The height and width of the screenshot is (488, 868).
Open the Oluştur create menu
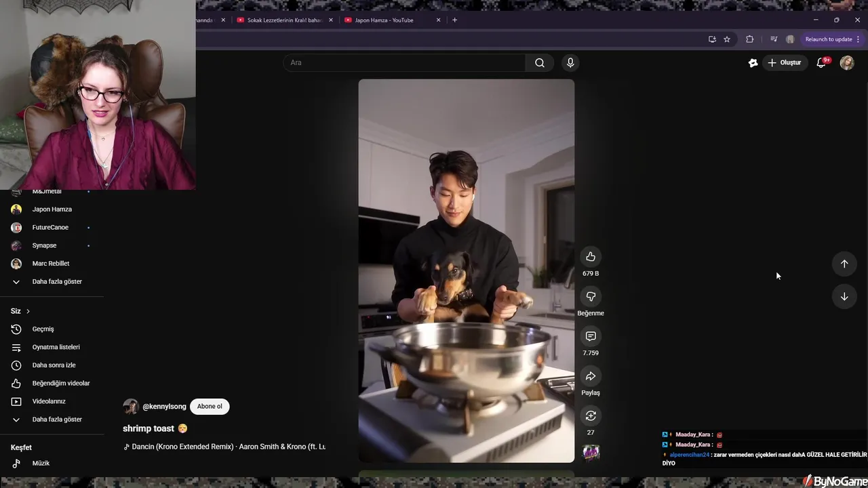(785, 62)
